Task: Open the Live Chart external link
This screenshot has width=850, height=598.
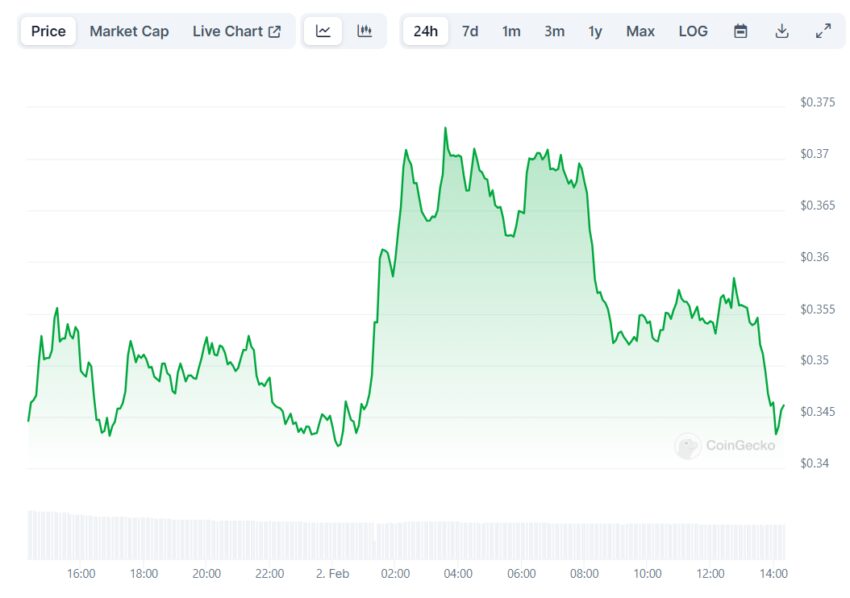Action: [x=236, y=31]
